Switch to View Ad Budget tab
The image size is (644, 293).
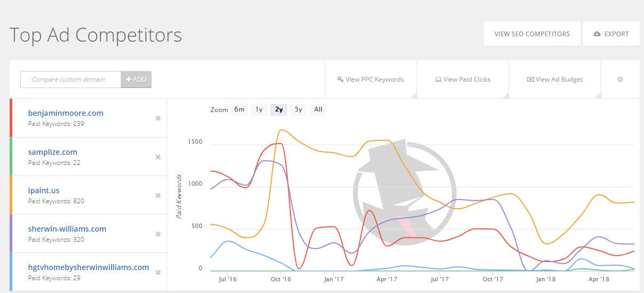click(x=555, y=80)
